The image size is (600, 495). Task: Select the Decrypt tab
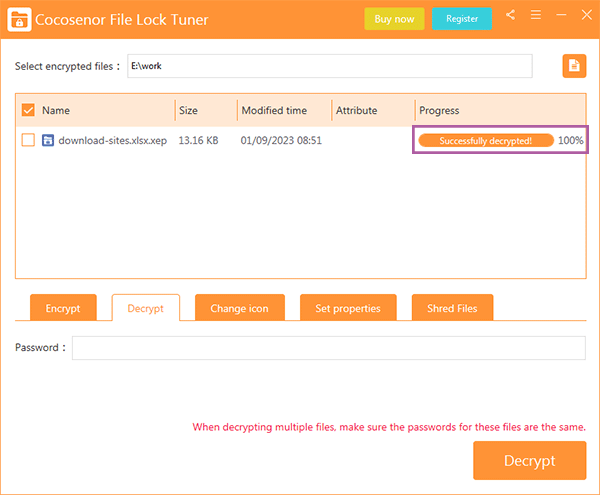[146, 308]
